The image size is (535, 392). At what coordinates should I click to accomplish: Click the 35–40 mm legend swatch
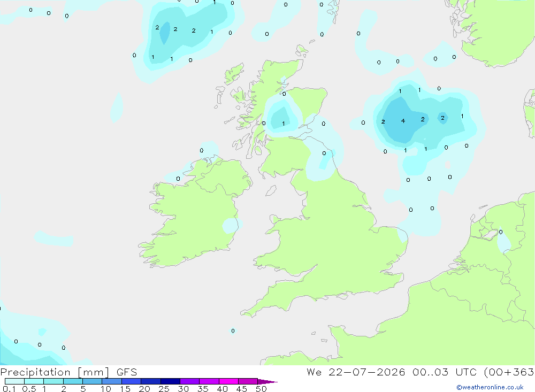coord(209,381)
